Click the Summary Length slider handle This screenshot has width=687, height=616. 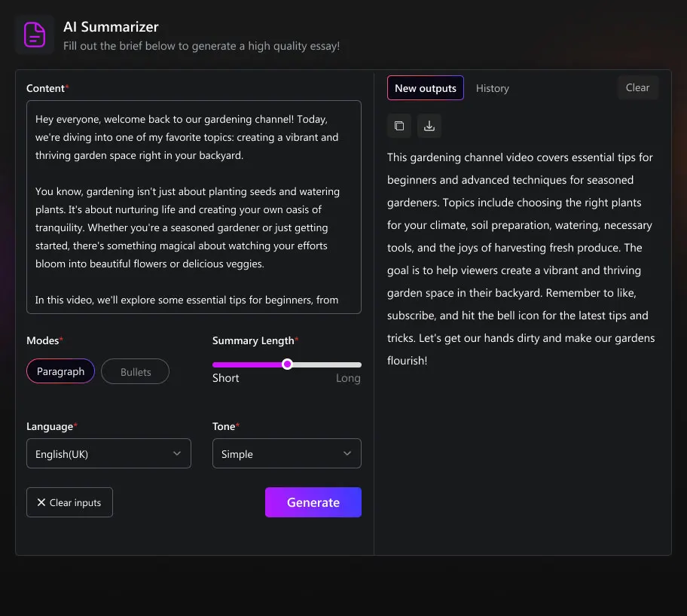[x=287, y=364]
